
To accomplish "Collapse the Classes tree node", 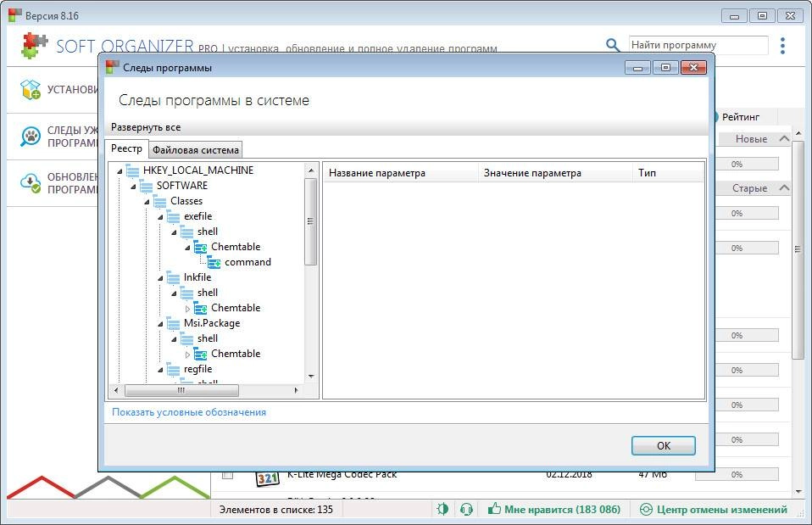I will 147,202.
